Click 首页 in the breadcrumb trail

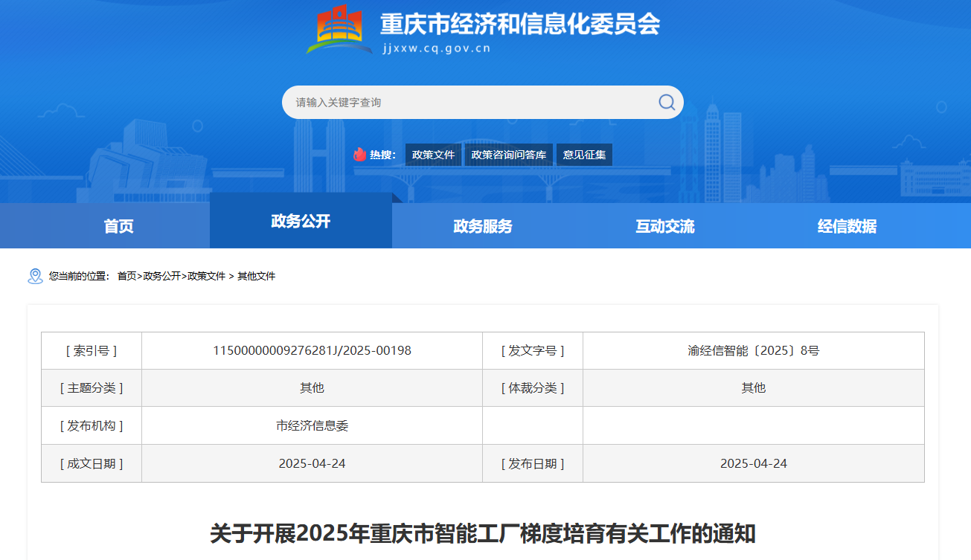coord(126,276)
